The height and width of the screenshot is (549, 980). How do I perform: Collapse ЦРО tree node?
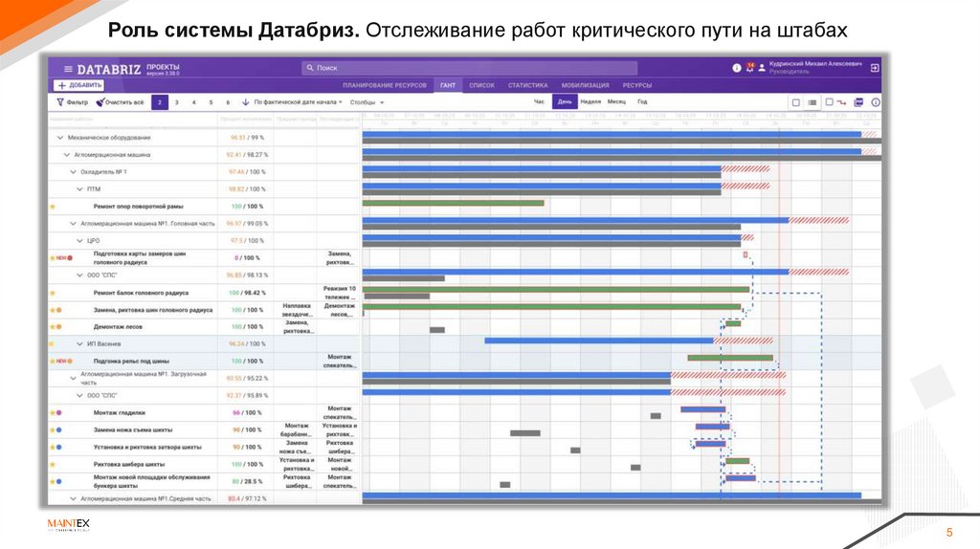coord(79,240)
